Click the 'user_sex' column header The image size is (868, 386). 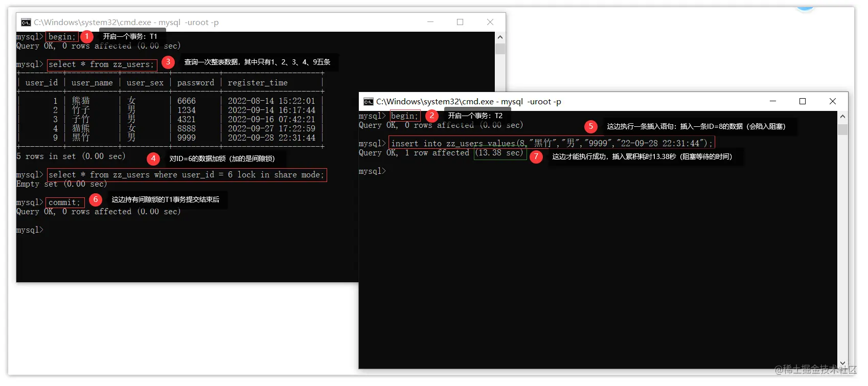(x=145, y=83)
